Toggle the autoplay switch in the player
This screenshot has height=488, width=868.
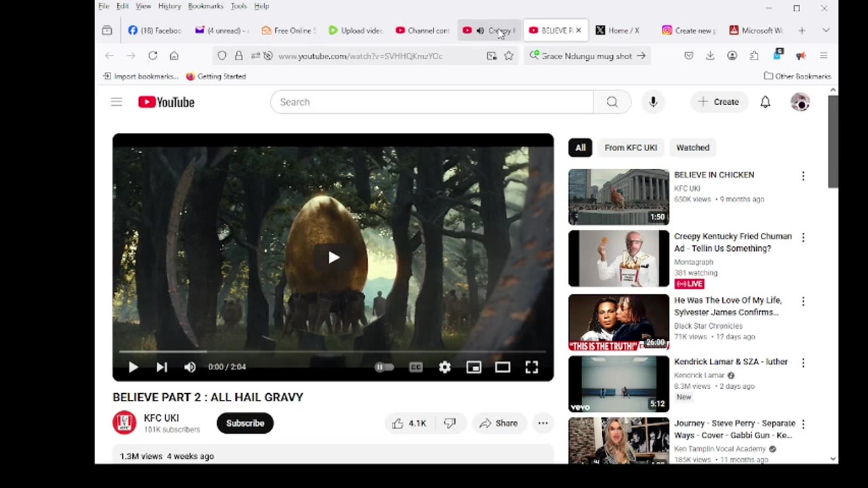point(384,367)
